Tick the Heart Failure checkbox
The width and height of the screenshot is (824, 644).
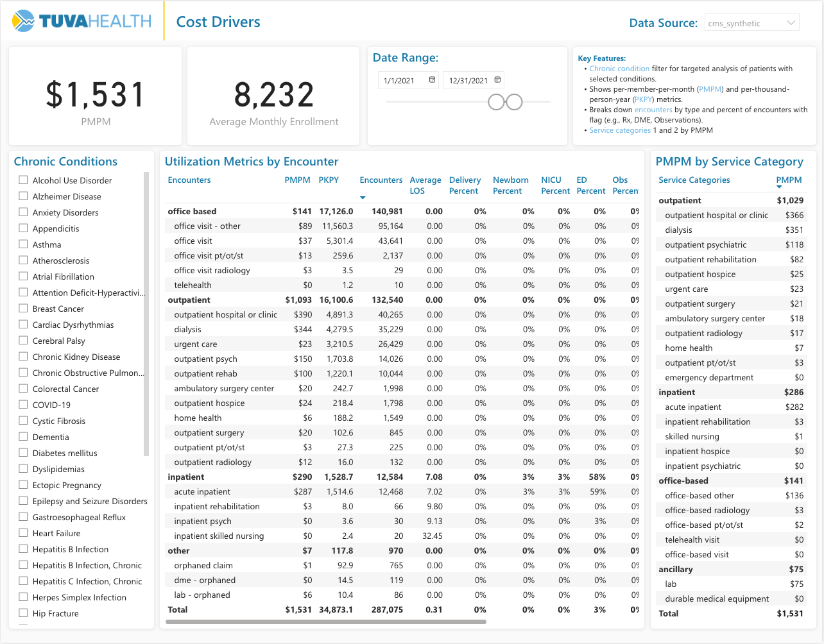point(24,533)
